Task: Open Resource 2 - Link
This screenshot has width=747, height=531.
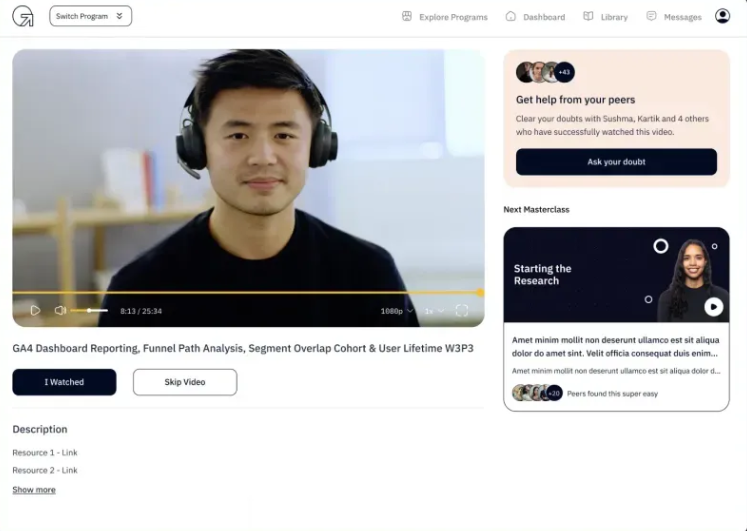Action: [45, 470]
